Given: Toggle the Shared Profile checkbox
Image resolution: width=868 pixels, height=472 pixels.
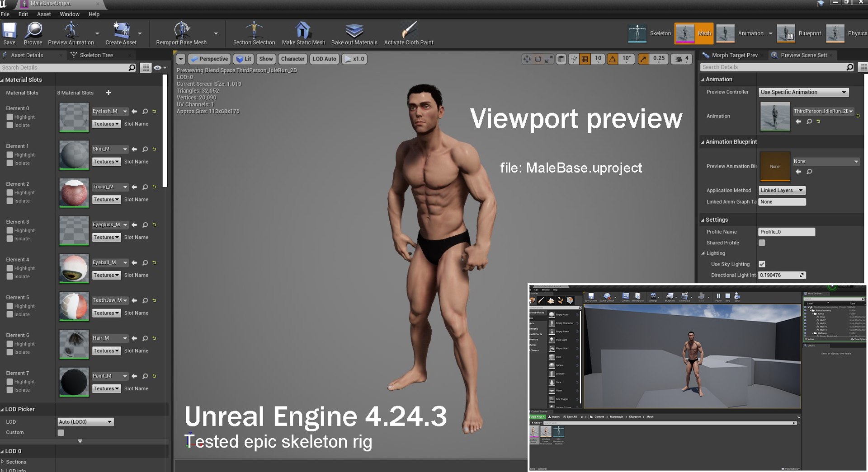Looking at the screenshot, I should (x=762, y=243).
